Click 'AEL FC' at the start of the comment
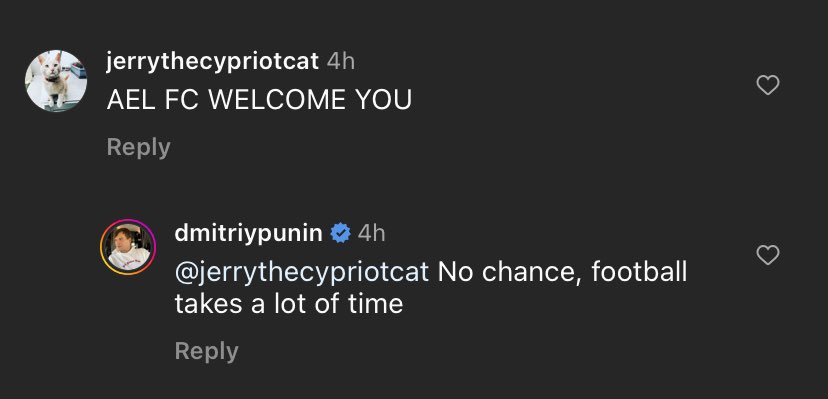This screenshot has width=828, height=399. 153,100
